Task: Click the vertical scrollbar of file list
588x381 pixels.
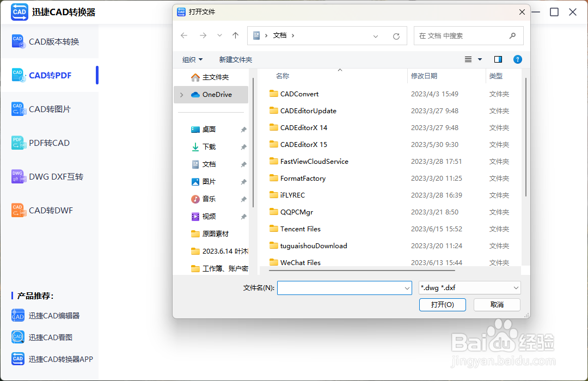Action: click(x=526, y=137)
